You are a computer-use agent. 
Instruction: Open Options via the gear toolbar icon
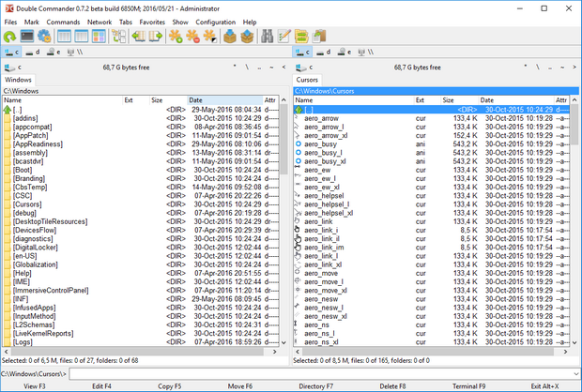[44, 37]
